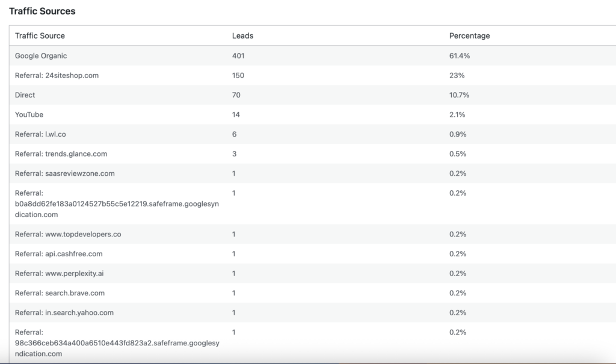Select the search.brave.com referral row
Viewport: 616px width, 364px height.
pos(60,293)
